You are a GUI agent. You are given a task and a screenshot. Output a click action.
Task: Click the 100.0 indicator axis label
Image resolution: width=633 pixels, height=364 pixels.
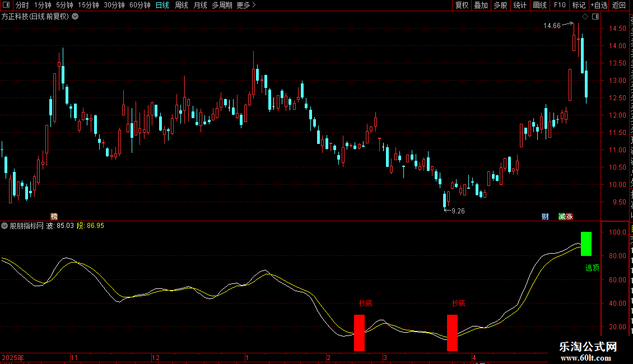[618, 232]
